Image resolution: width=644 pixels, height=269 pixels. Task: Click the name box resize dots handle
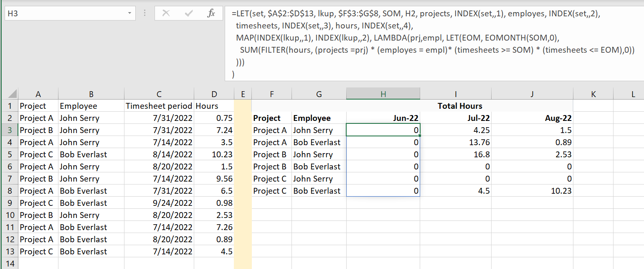click(x=145, y=13)
